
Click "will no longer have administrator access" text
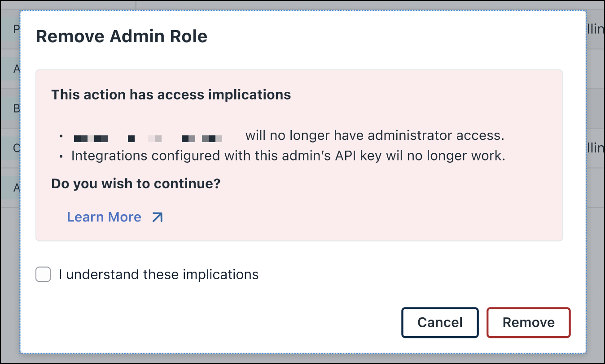point(375,135)
